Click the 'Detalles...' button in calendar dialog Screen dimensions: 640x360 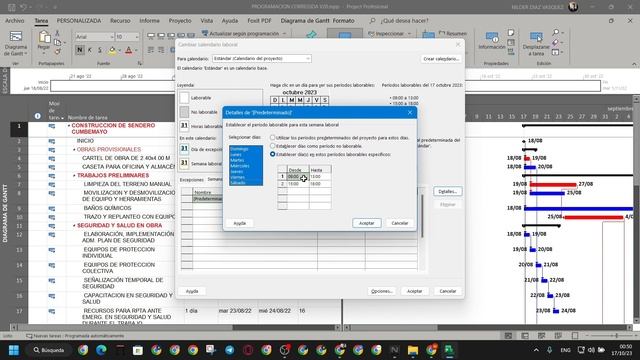pyautogui.click(x=447, y=191)
